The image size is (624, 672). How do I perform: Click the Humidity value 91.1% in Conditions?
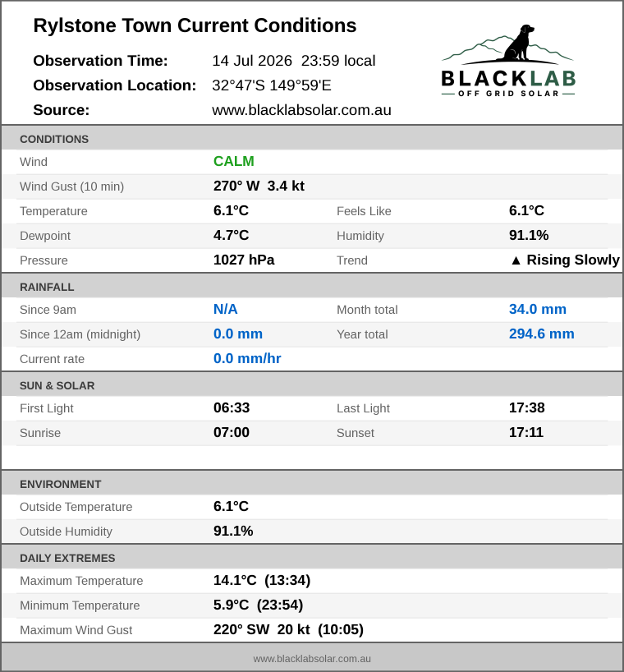coord(529,235)
